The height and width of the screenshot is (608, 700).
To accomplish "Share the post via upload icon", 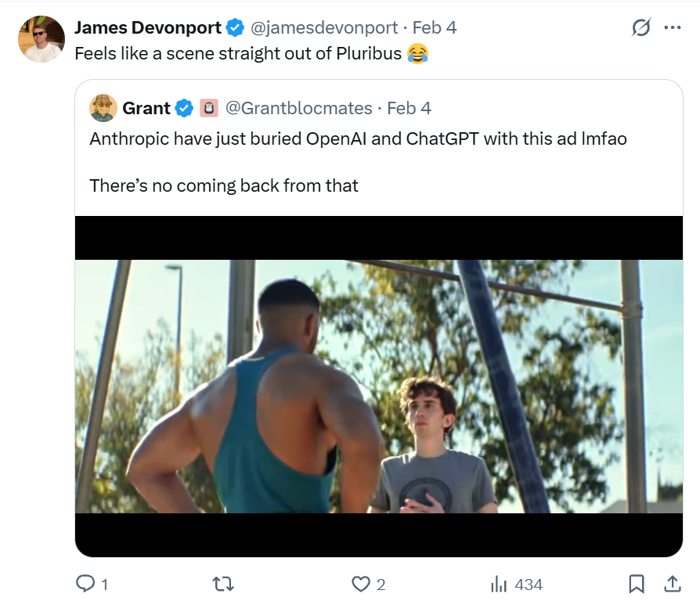I will [x=672, y=584].
